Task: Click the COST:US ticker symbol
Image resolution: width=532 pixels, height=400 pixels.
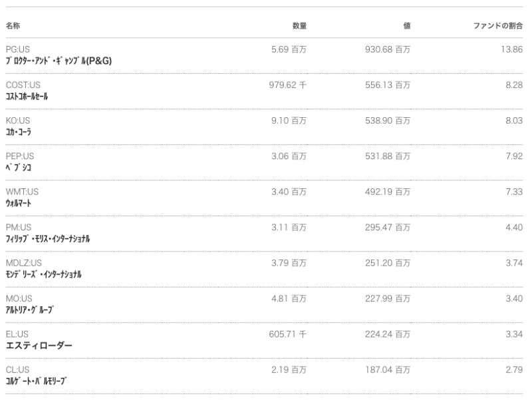Action: point(23,85)
